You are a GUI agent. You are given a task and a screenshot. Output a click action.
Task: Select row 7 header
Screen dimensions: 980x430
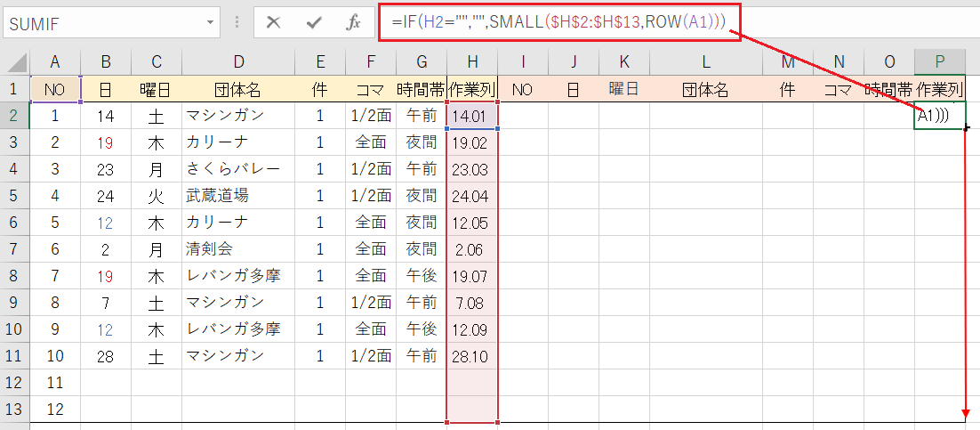pyautogui.click(x=14, y=249)
